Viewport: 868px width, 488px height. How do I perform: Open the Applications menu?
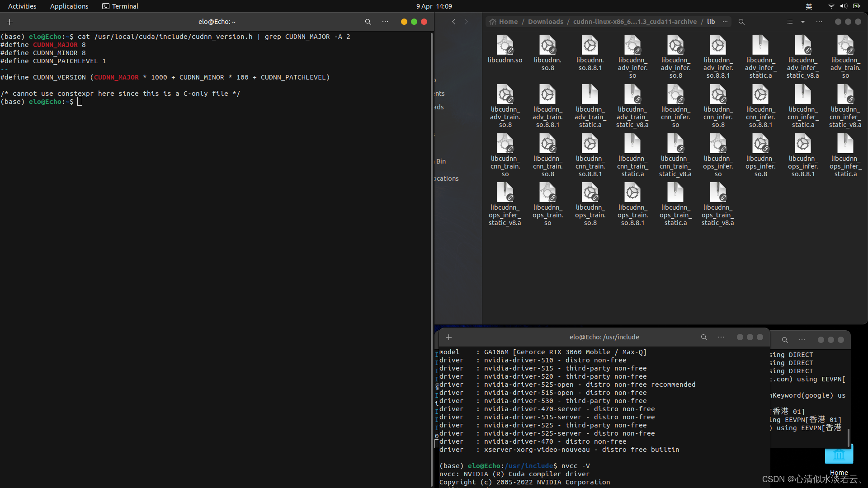69,6
